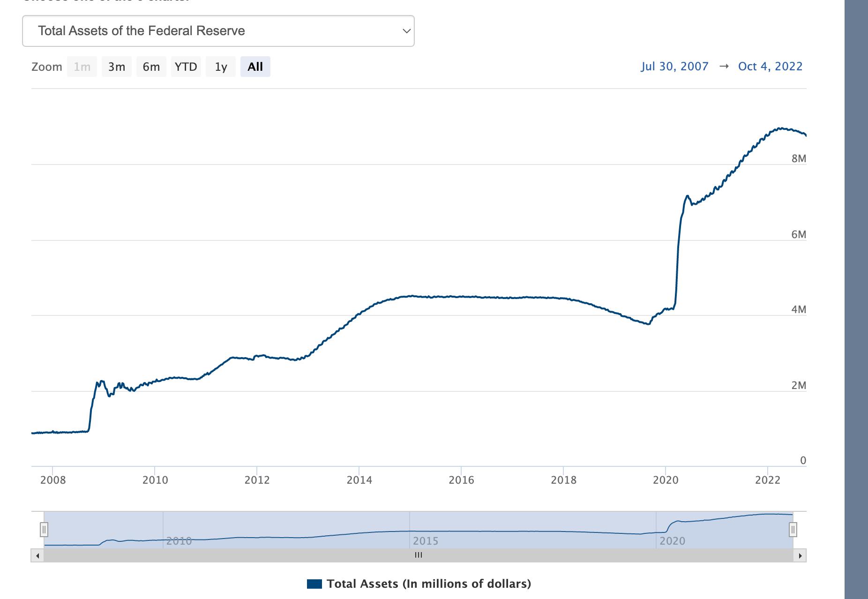Viewport: 868px width, 599px height.
Task: Edit the Jul 30, 2007 start date
Action: tap(674, 67)
